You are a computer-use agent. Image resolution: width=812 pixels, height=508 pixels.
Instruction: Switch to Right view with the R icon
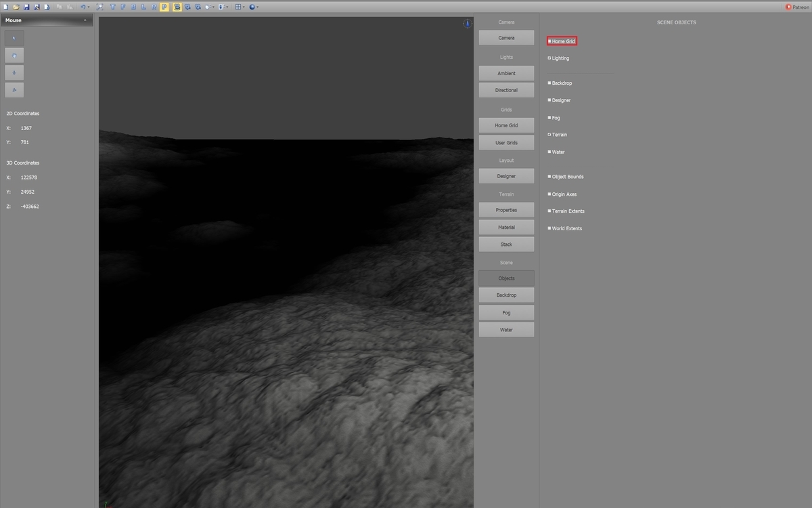tap(154, 7)
